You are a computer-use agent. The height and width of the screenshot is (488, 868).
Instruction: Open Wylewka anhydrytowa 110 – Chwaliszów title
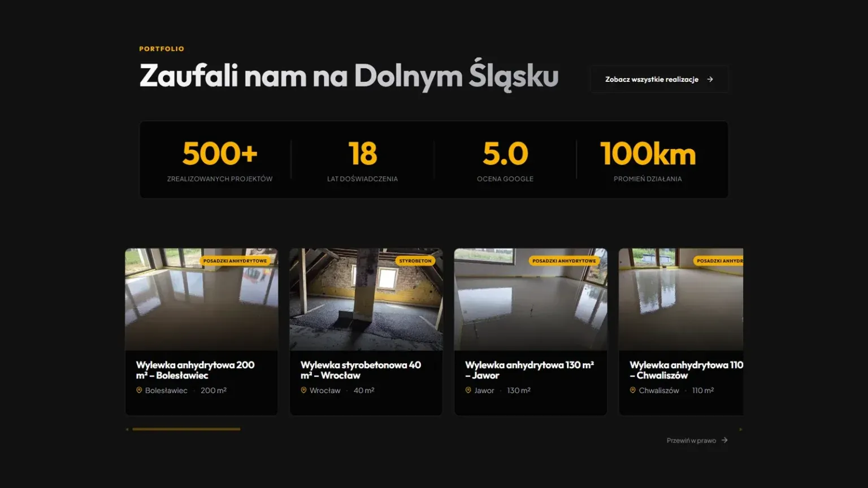(687, 370)
